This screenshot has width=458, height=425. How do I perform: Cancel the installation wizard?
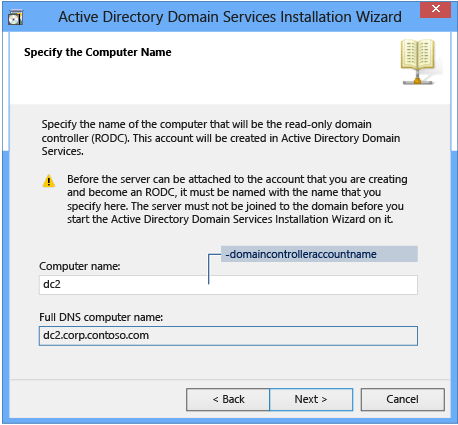(x=403, y=399)
